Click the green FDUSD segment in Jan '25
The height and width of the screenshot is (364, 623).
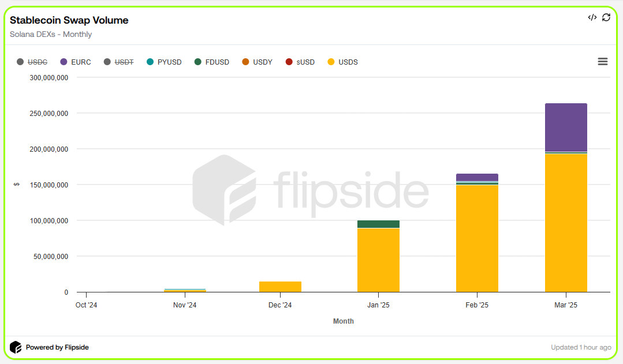pos(378,224)
